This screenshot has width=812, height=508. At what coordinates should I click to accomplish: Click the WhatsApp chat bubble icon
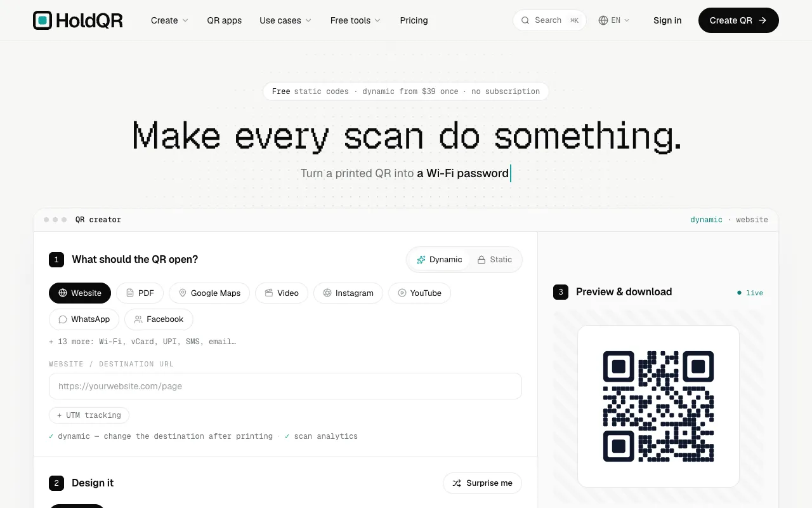point(63,319)
